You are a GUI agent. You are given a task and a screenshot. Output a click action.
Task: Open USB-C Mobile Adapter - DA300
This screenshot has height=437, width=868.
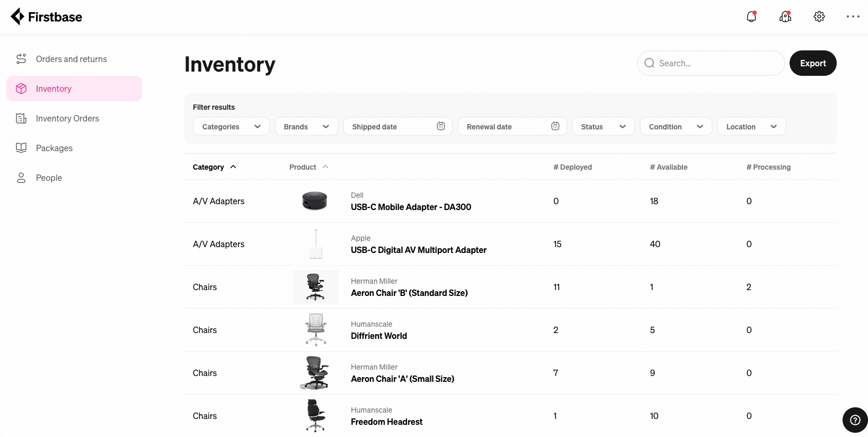click(x=411, y=207)
